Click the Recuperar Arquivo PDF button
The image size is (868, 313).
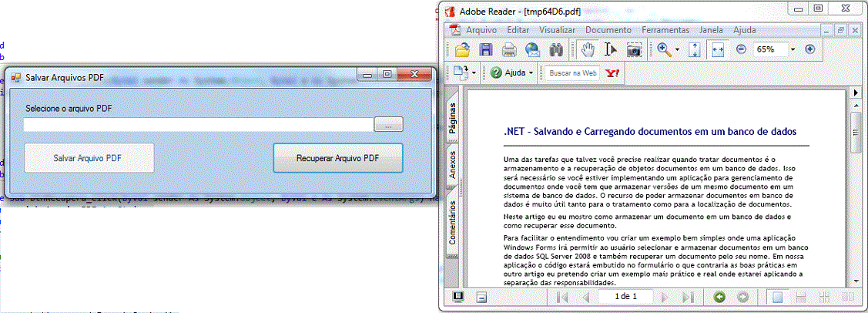point(337,158)
